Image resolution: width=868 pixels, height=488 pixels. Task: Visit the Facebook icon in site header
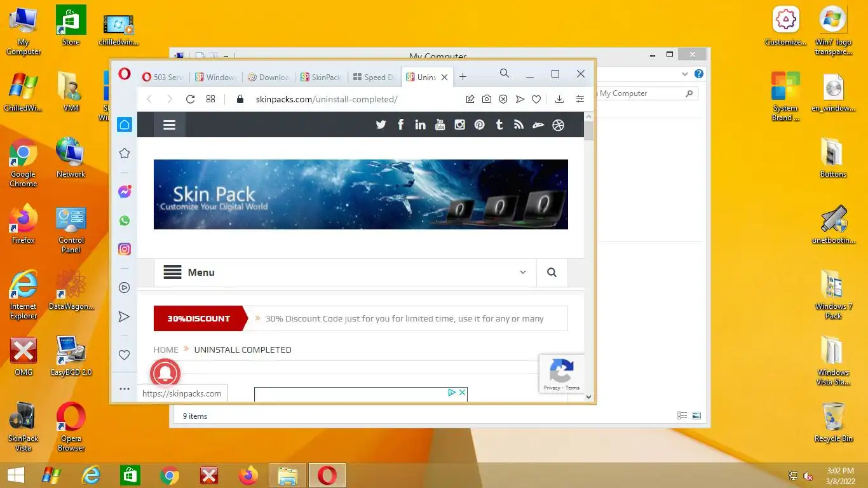pos(400,125)
